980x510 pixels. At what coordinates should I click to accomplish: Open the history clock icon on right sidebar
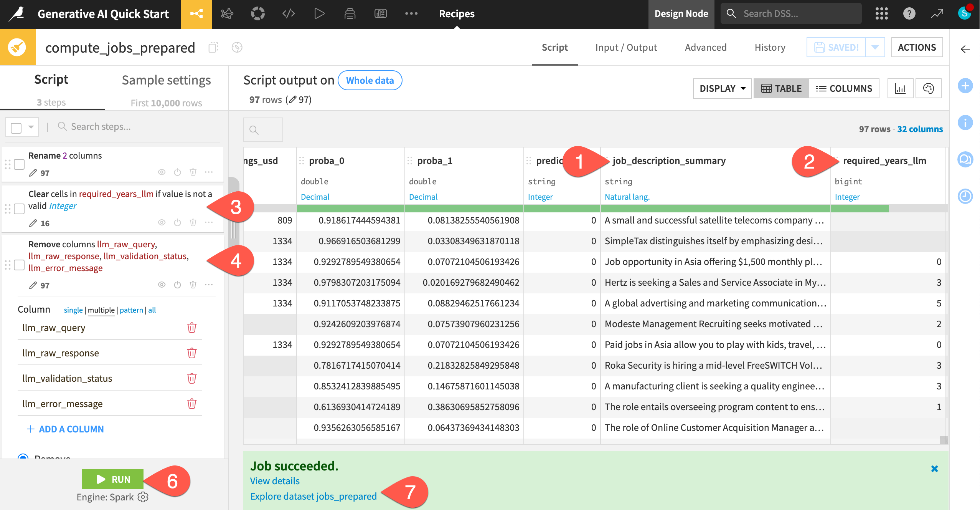point(966,196)
